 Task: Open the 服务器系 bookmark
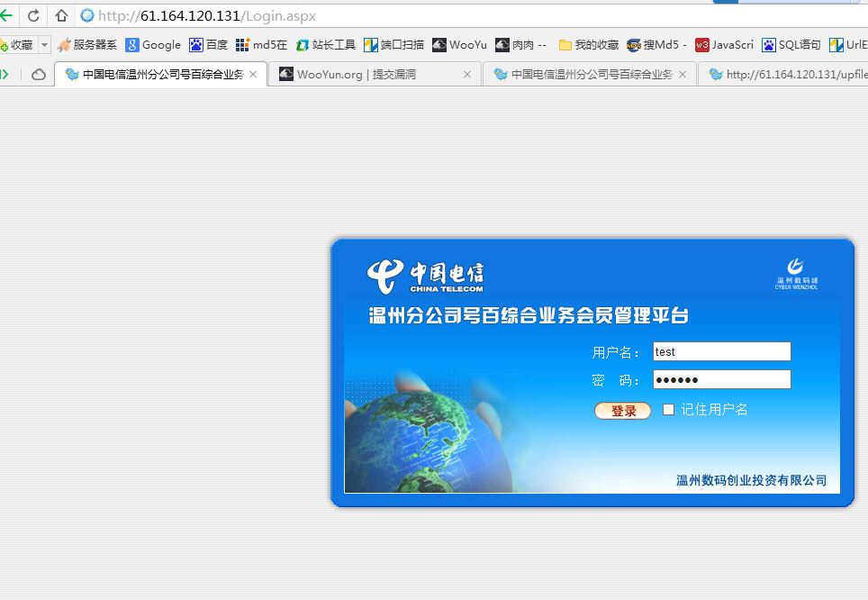tap(87, 45)
